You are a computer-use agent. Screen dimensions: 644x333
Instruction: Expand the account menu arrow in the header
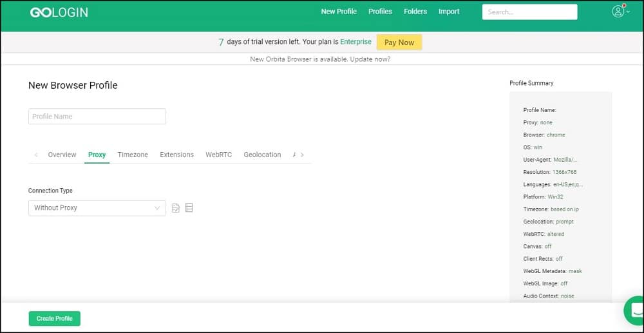628,12
